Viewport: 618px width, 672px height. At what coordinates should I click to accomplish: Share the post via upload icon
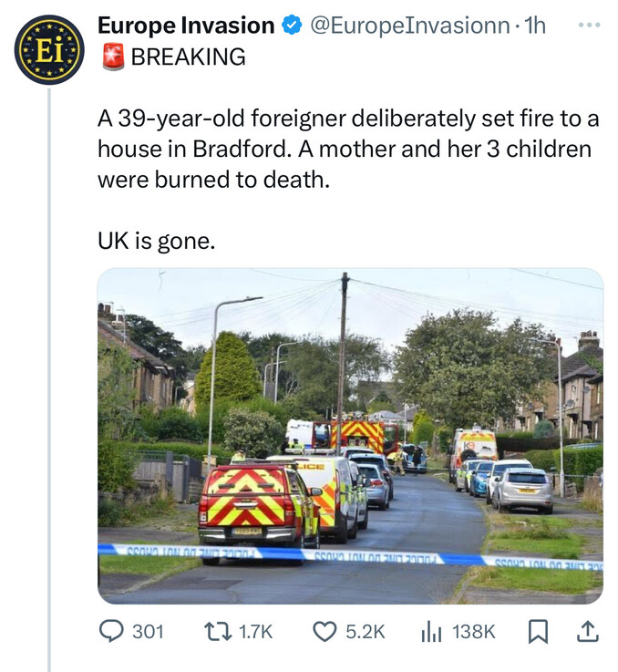(x=587, y=631)
